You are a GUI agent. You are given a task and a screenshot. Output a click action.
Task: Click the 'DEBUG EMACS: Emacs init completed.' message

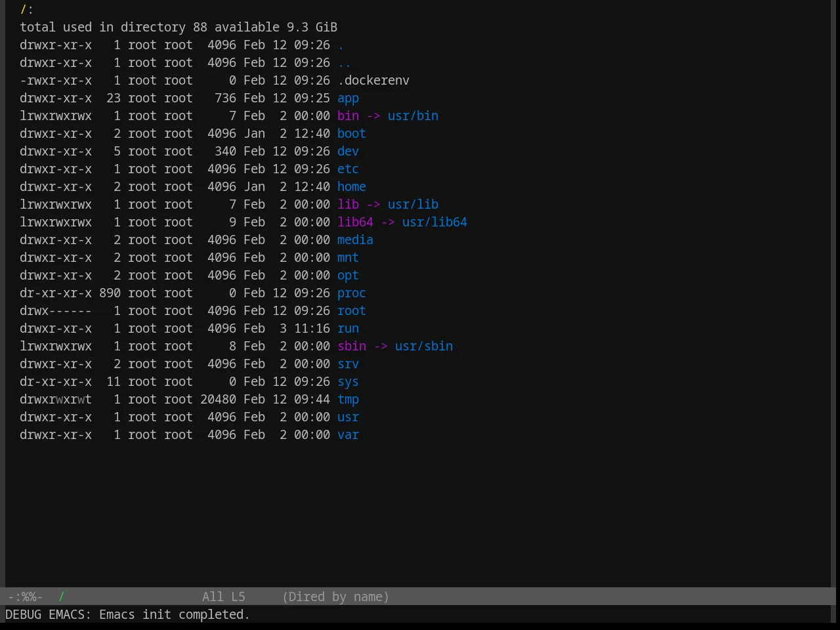(128, 615)
